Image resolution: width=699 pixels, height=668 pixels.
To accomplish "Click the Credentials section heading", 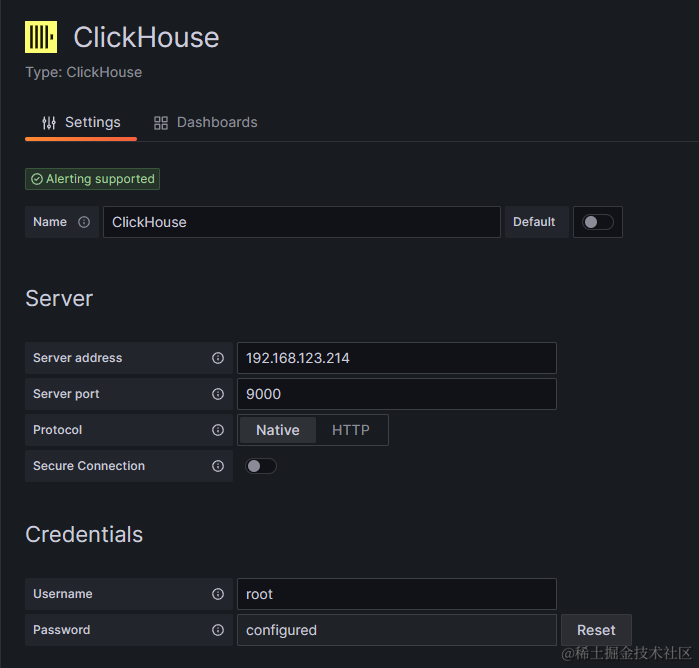I will click(x=84, y=534).
